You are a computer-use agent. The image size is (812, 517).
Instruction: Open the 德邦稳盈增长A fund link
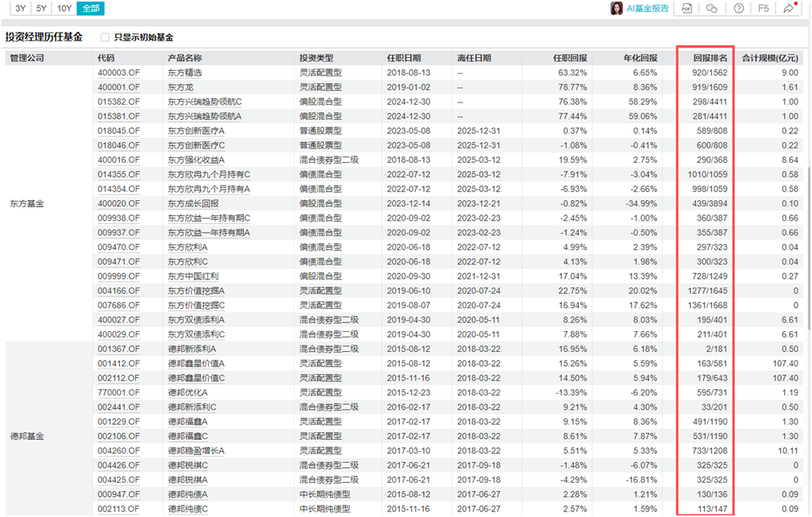click(196, 451)
